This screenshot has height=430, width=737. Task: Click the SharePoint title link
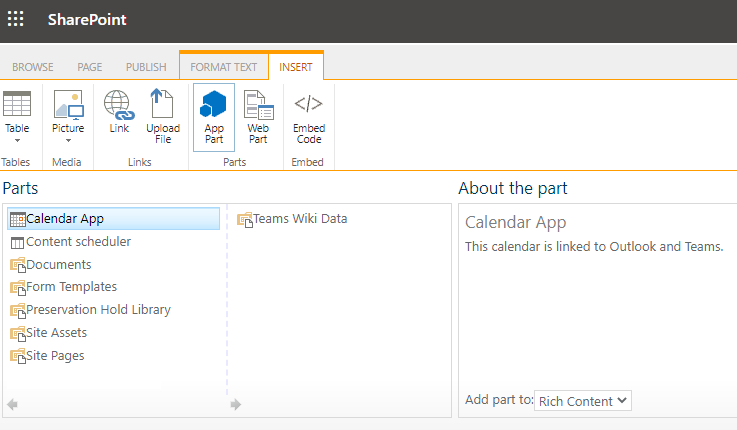pos(87,19)
